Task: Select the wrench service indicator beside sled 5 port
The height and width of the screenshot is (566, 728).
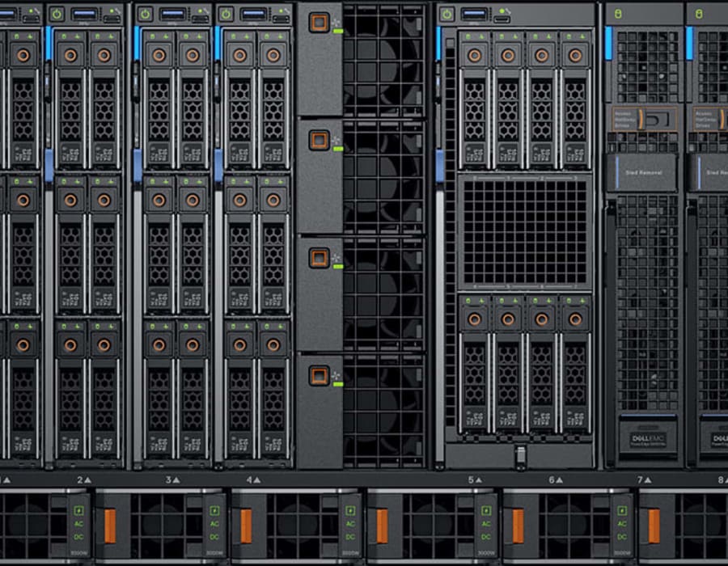Action: click(x=509, y=11)
